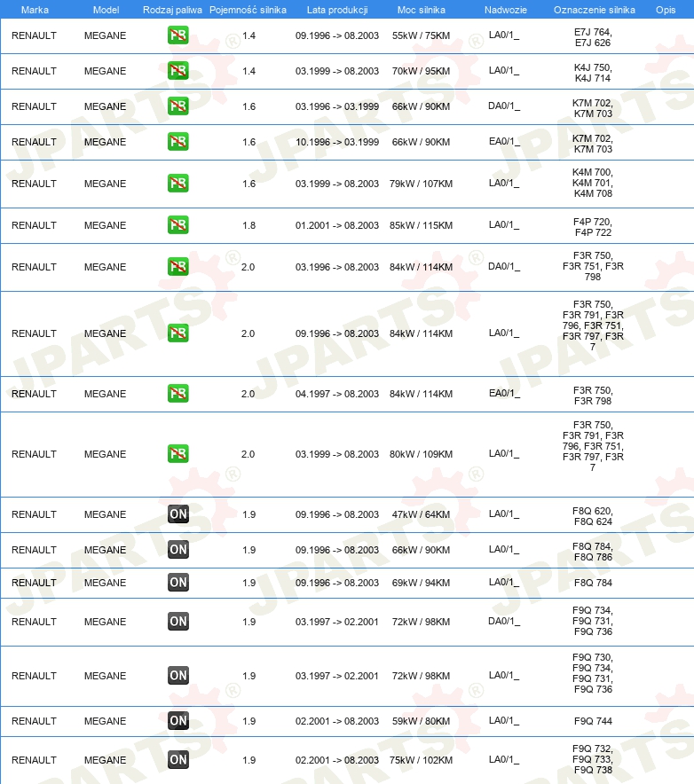Select the 69kW / 94KM power cell
694x784 pixels.
[421, 583]
